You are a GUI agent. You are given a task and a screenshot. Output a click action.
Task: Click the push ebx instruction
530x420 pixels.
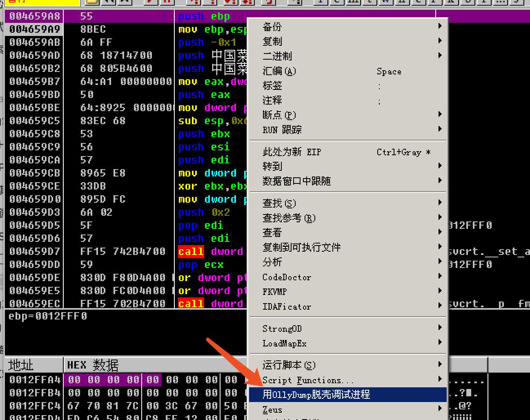point(204,134)
